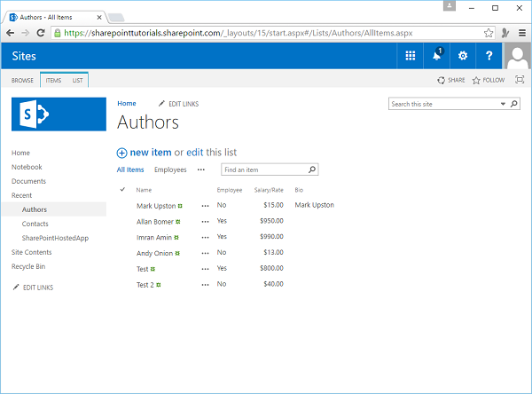Click the focus on content icon

tap(520, 80)
